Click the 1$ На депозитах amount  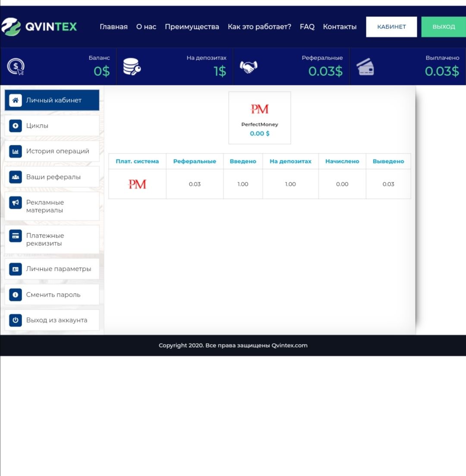click(x=220, y=71)
